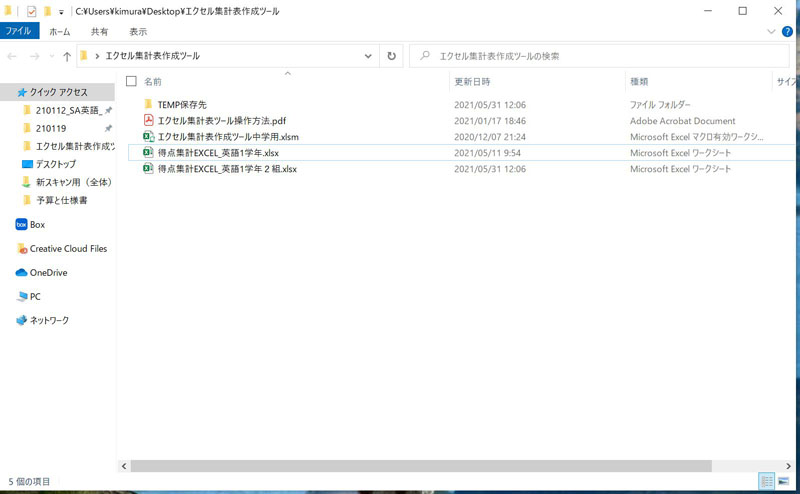The height and width of the screenshot is (494, 800).
Task: Click the refresh button beside the address bar
Action: [392, 56]
